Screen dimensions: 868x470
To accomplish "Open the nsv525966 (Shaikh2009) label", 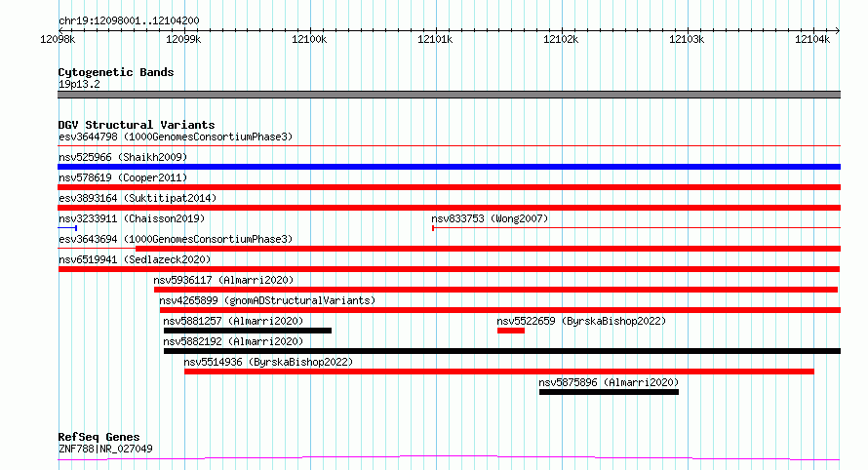I will pyautogui.click(x=123, y=157).
